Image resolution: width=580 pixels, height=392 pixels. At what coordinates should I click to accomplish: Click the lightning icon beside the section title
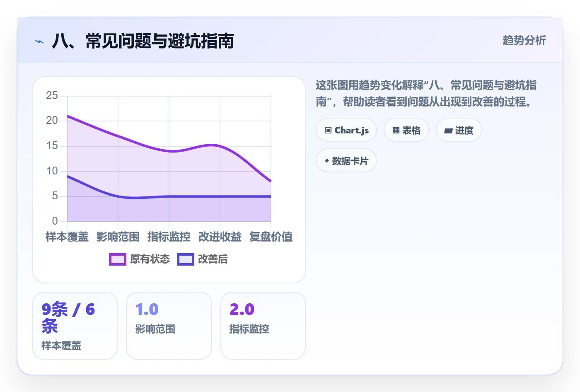click(39, 41)
